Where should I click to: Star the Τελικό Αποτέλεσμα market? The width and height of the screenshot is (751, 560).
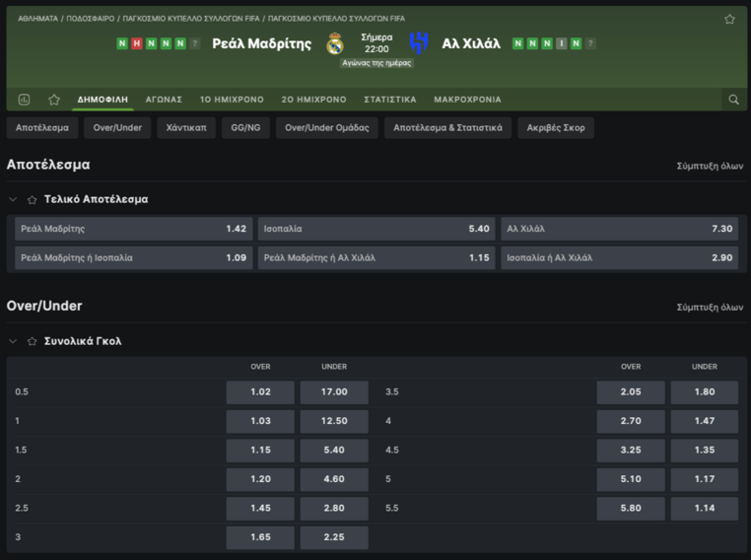33,200
